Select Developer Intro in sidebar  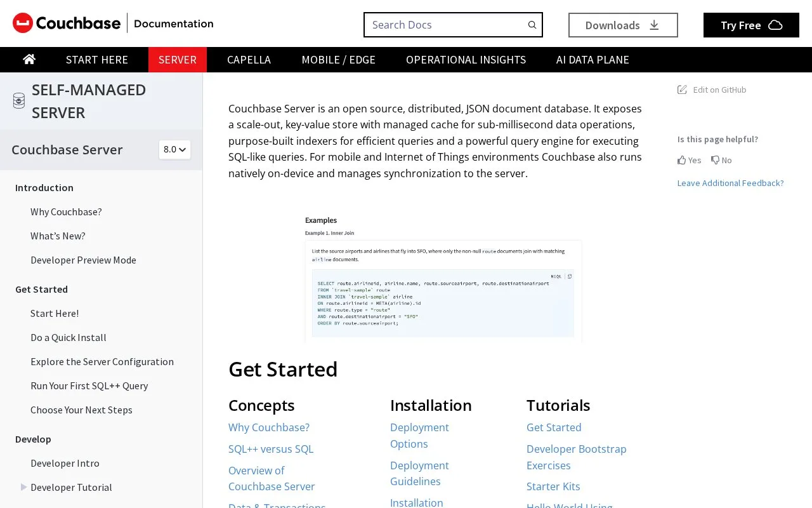tap(65, 463)
